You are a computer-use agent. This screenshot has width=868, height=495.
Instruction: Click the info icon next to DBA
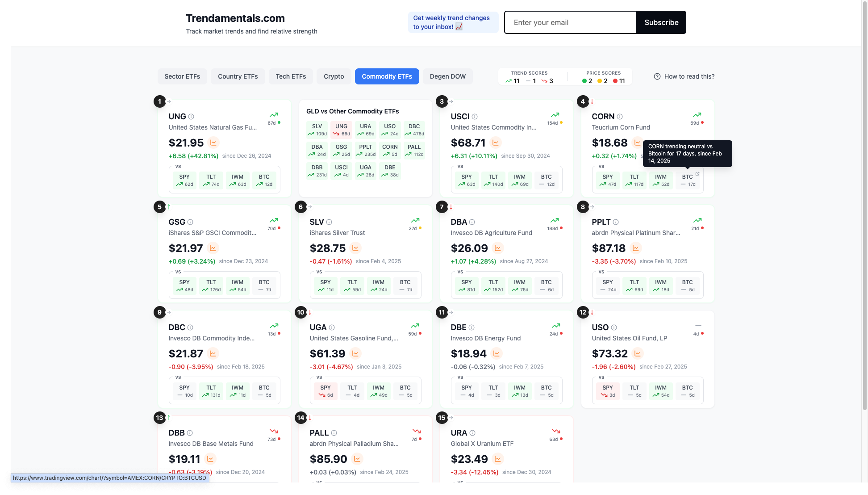[x=472, y=222]
